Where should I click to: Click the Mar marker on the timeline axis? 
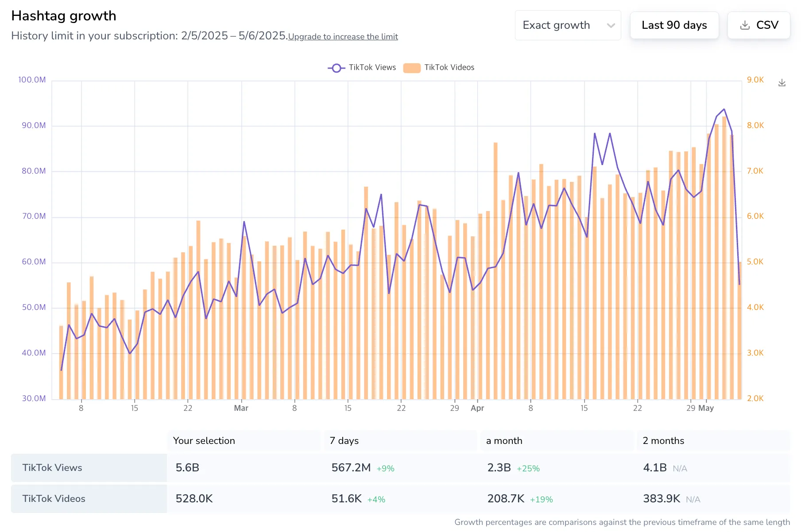click(241, 408)
